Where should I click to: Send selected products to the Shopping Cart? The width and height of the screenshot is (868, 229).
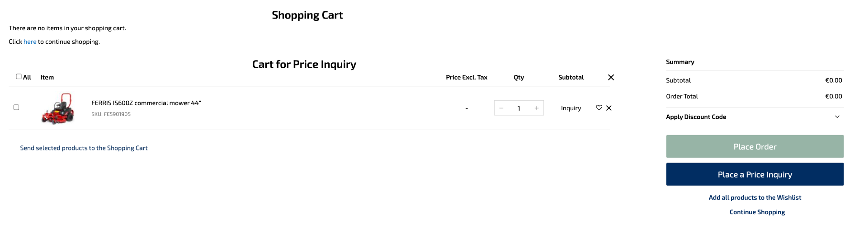(84, 148)
